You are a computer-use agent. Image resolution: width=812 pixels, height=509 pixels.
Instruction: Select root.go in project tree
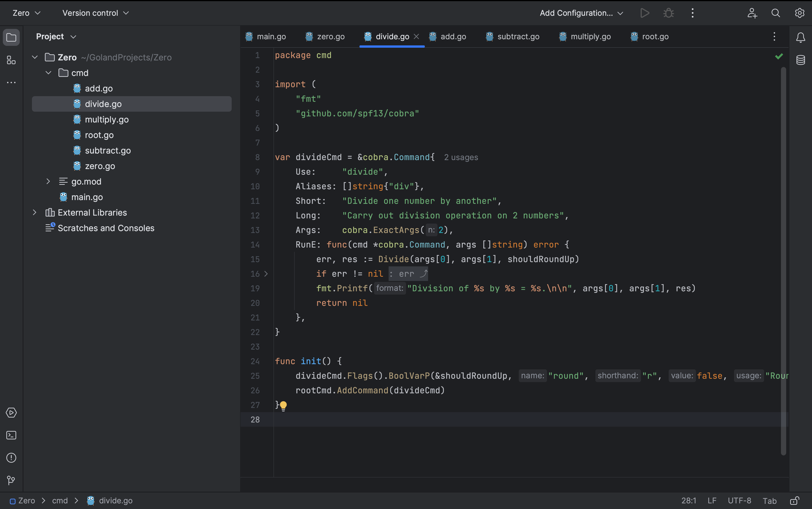pos(132,135)
